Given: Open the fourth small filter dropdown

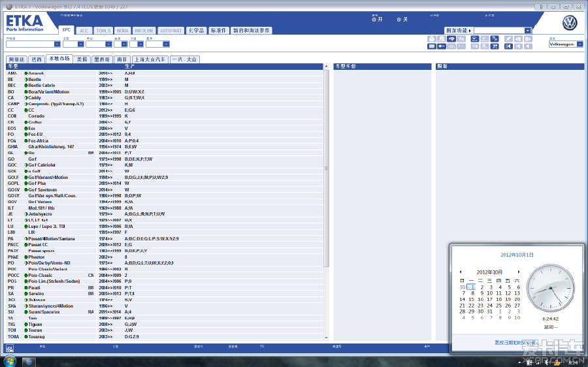Looking at the screenshot, I should tap(124, 44).
